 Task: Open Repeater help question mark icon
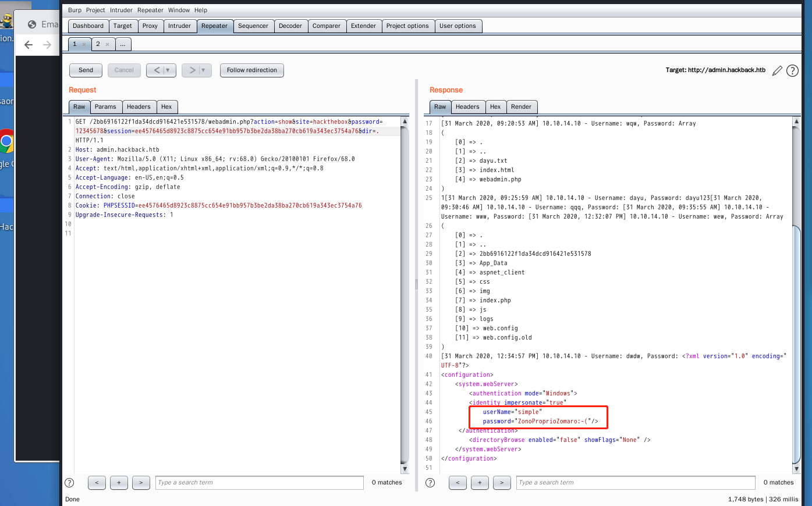tap(792, 70)
